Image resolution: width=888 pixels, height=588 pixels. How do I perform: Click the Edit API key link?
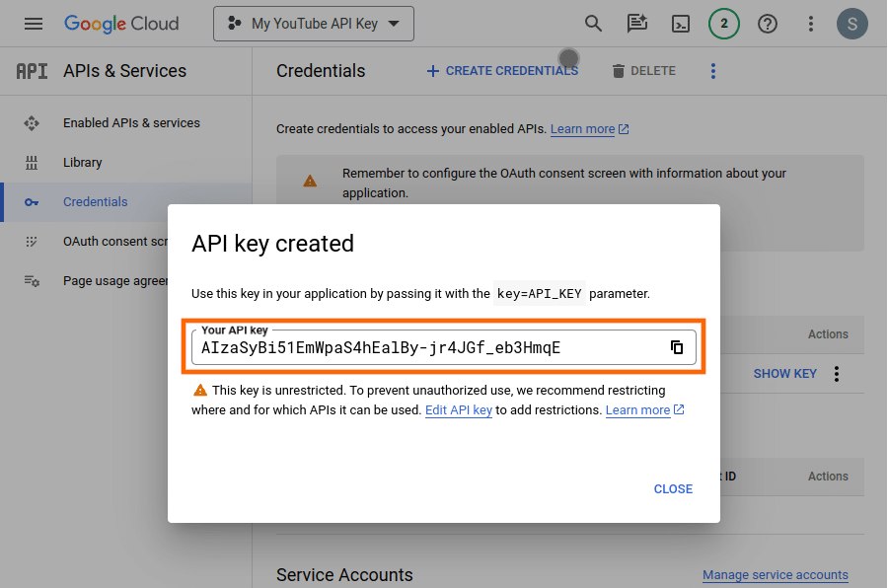pyautogui.click(x=458, y=410)
